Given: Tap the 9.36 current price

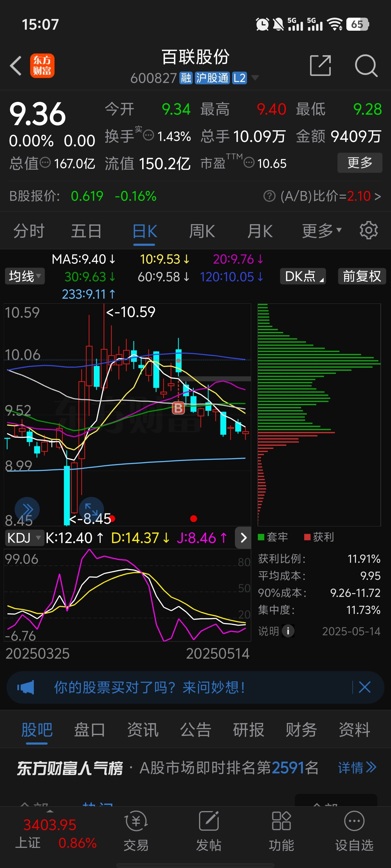Looking at the screenshot, I should [x=38, y=114].
